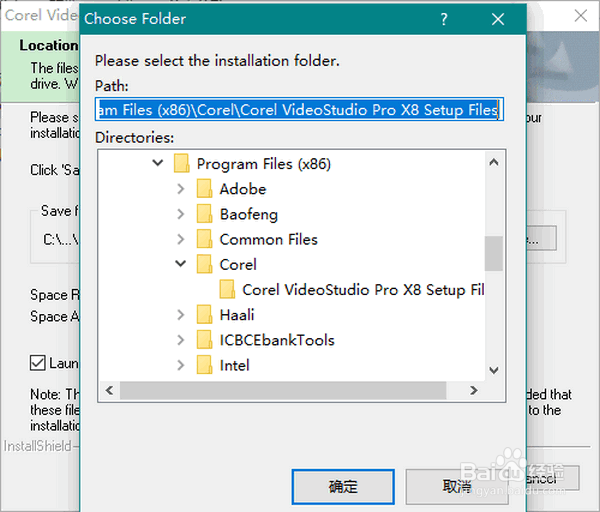Close the background Corel VideoStudio installer window
This screenshot has height=512, width=600.
click(x=581, y=16)
